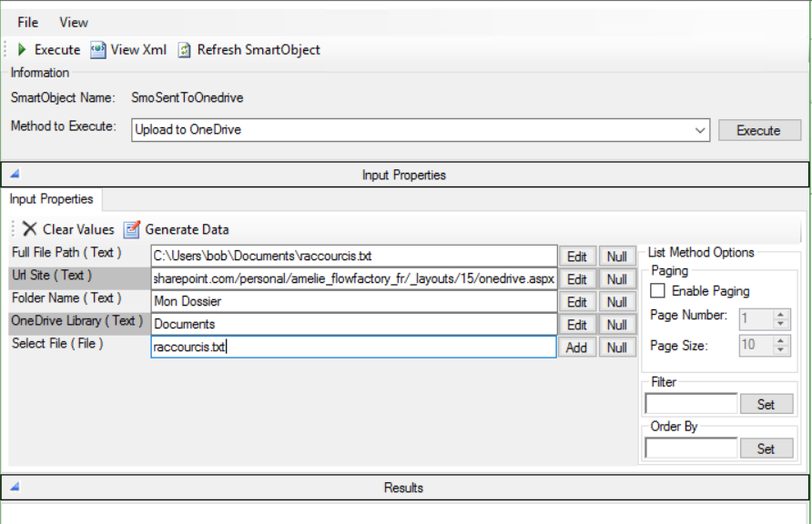Open View Xml from the toolbar

[97, 50]
